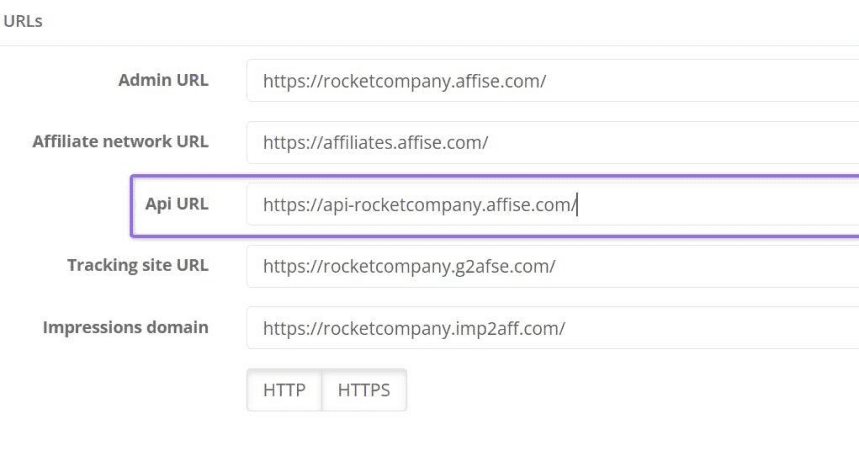The height and width of the screenshot is (453, 859).
Task: Focus the Admin URL input field
Action: pyautogui.click(x=553, y=81)
